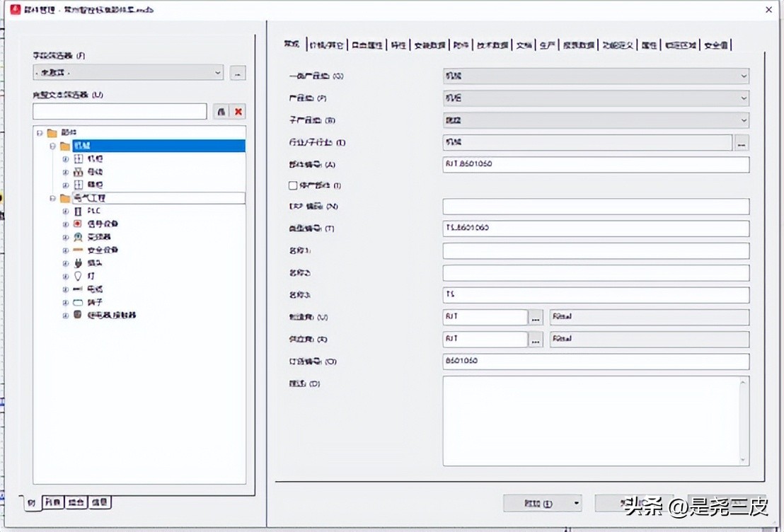Toggle the discontinued part checkbox (I)
The width and height of the screenshot is (784, 532).
[x=293, y=185]
